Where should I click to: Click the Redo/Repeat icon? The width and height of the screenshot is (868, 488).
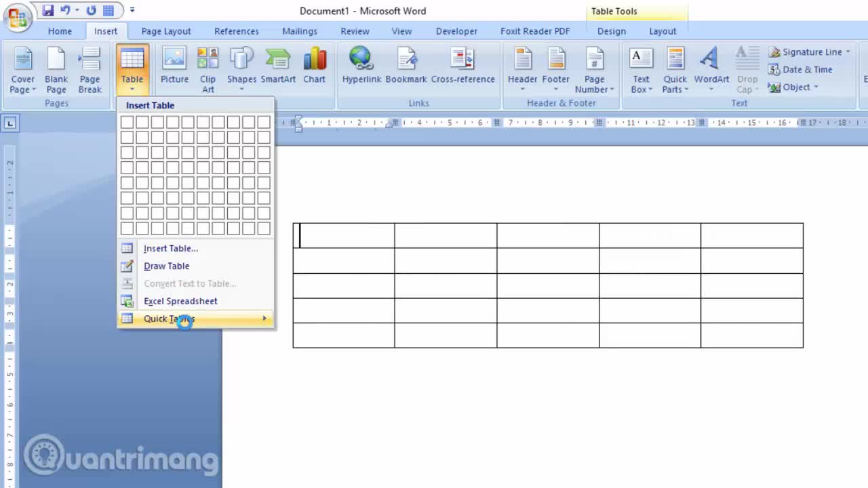(92, 10)
